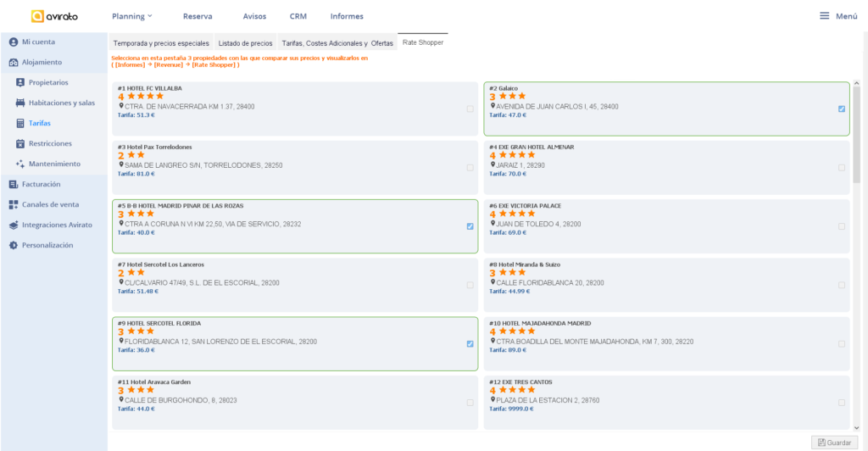868x451 pixels.
Task: Click the Avirato logo
Action: click(54, 16)
